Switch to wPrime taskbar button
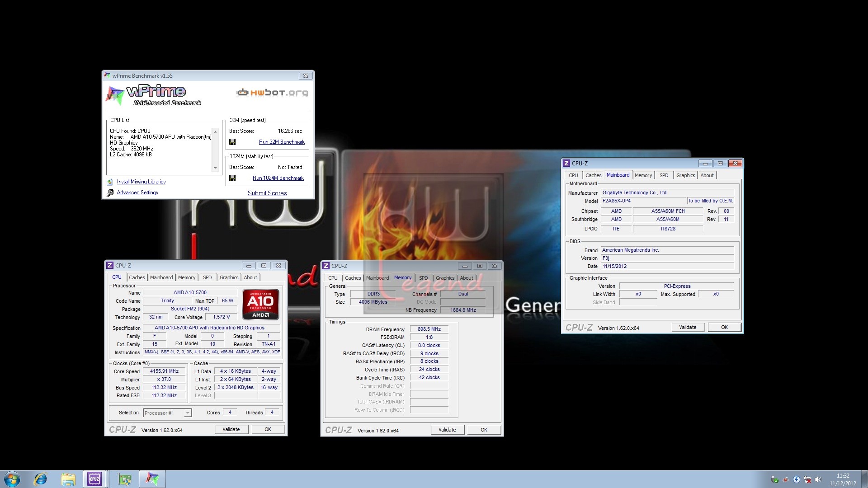Screen dimensions: 868x488 [x=152, y=479]
